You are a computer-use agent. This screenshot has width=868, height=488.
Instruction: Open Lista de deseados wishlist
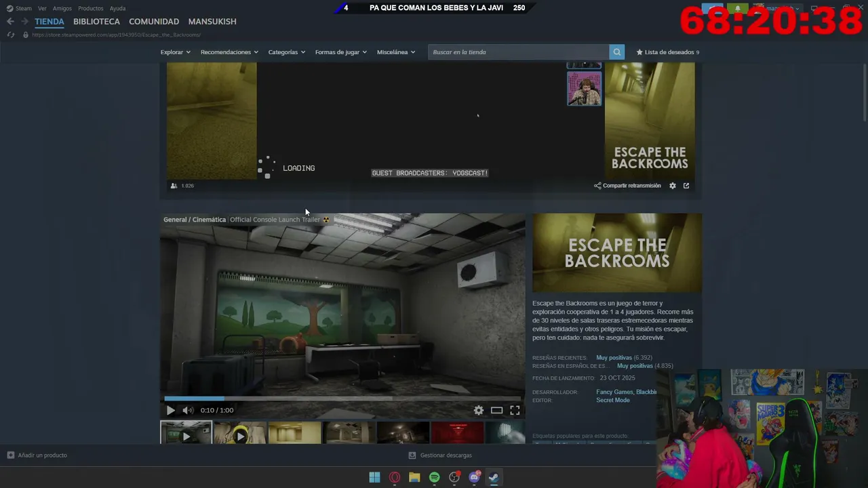(668, 52)
